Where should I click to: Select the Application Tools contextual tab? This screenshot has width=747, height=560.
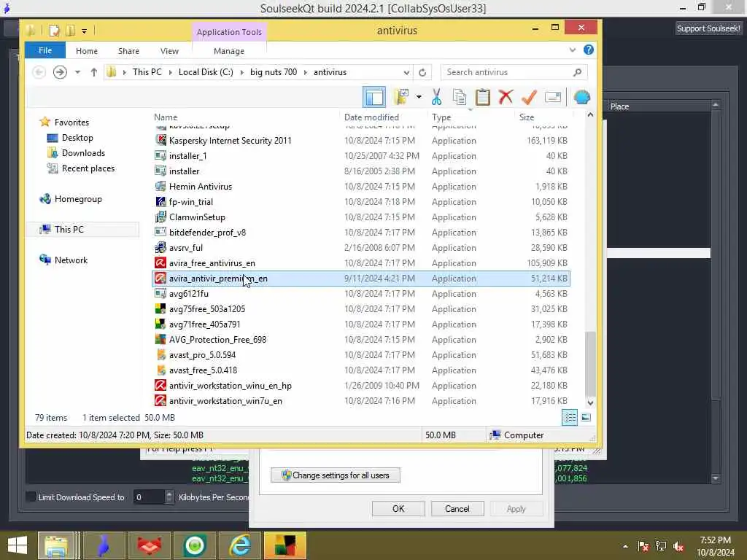229,32
